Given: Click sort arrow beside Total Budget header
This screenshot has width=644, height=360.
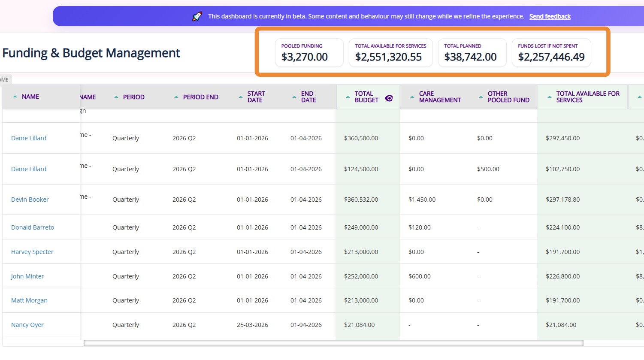Looking at the screenshot, I should (x=348, y=97).
